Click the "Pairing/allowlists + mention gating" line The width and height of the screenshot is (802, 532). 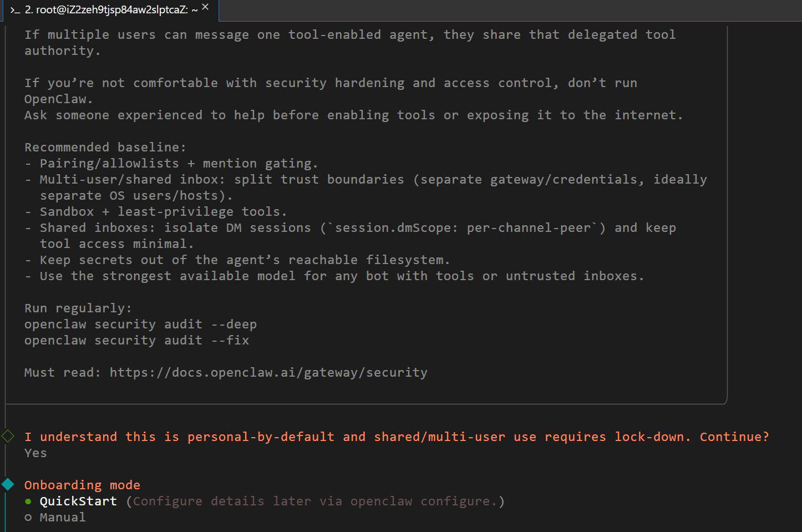point(179,164)
